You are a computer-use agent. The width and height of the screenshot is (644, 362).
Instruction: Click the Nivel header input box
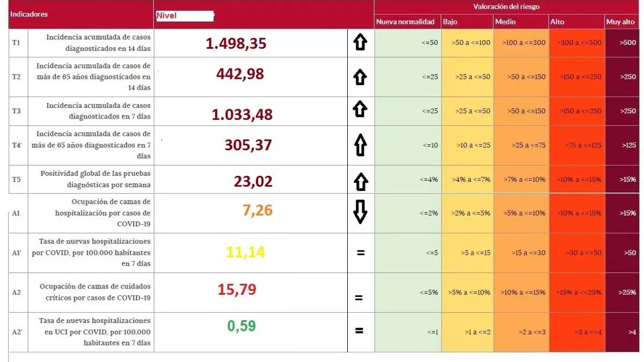click(x=185, y=16)
